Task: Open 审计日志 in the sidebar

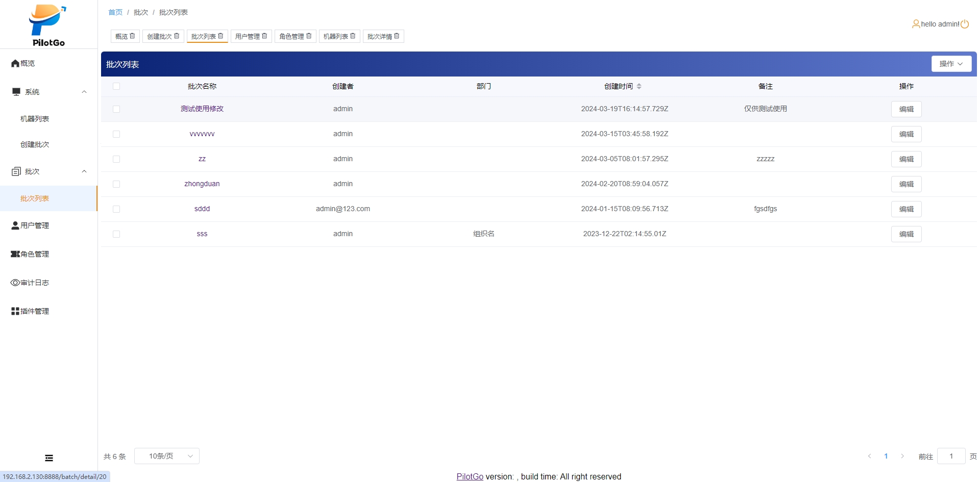Action: pos(35,283)
